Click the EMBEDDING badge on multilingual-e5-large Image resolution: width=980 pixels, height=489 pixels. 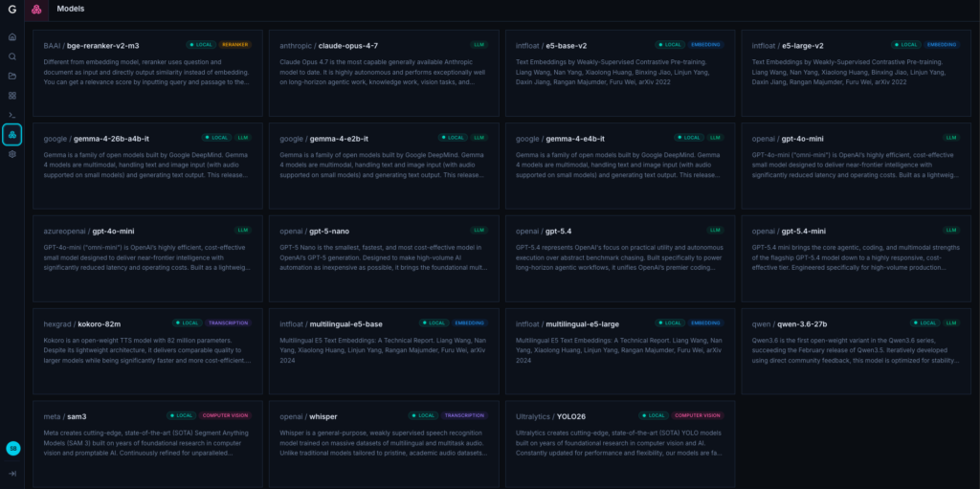click(706, 323)
